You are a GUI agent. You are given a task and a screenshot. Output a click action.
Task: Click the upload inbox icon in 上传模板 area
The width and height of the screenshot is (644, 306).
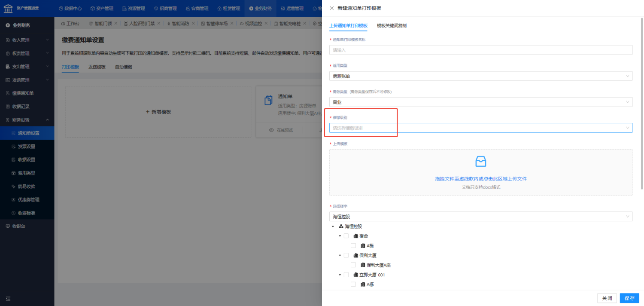[x=480, y=162]
